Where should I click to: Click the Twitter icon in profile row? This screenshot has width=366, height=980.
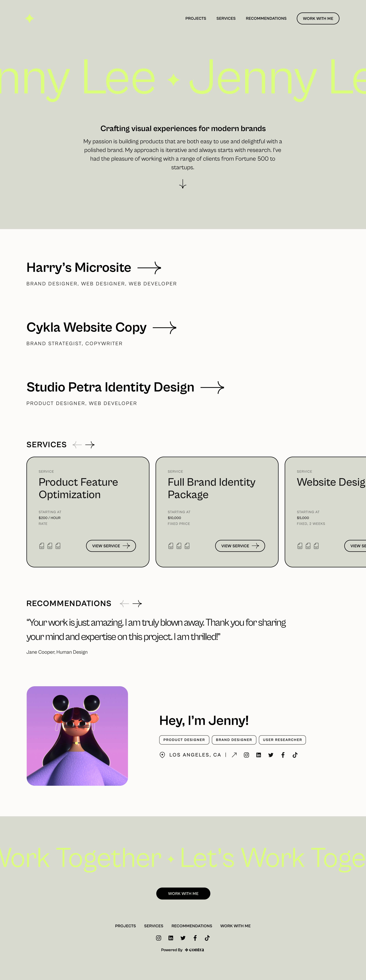(x=271, y=755)
